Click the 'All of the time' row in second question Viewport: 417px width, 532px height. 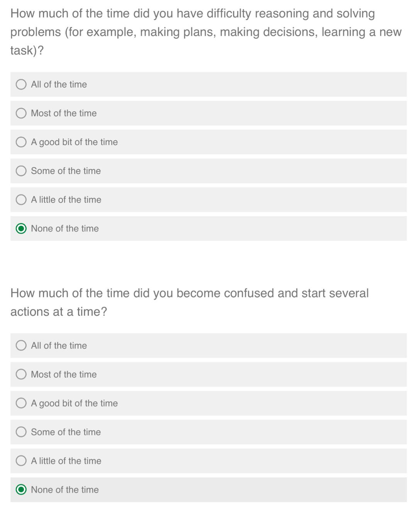208,345
